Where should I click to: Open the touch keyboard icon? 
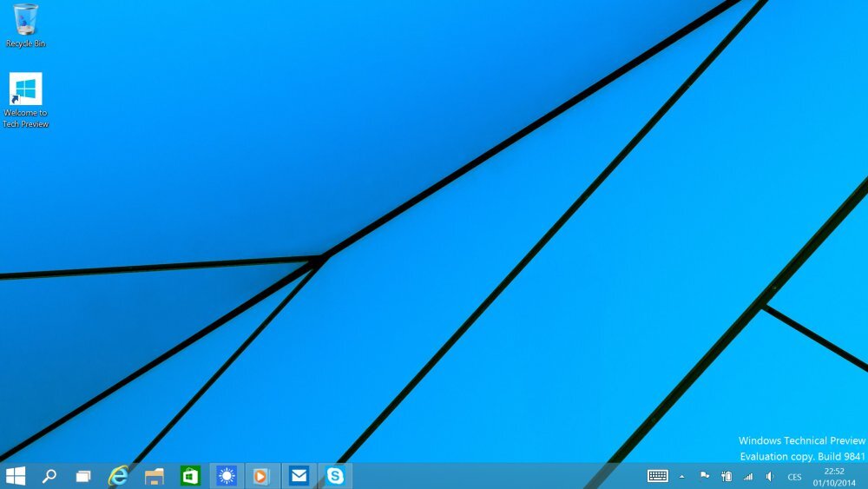pos(658,476)
